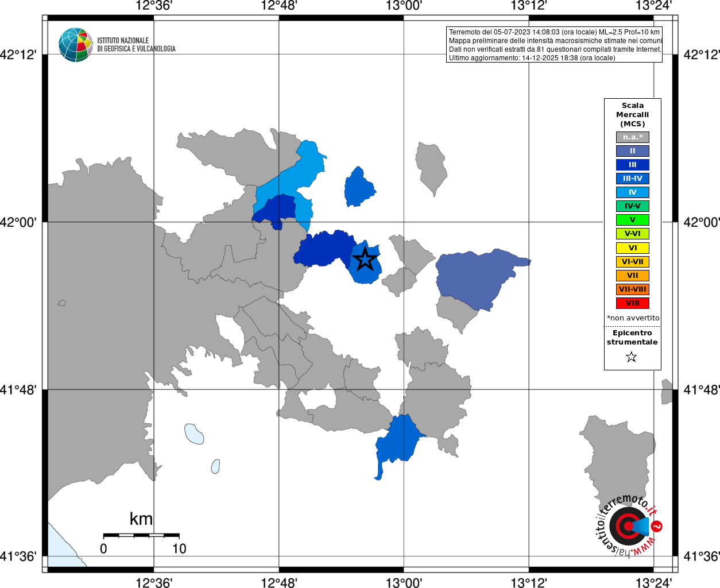This screenshot has height=588, width=720.
Task: Click the top axis 12°36' longitude label
Action: pos(154,6)
